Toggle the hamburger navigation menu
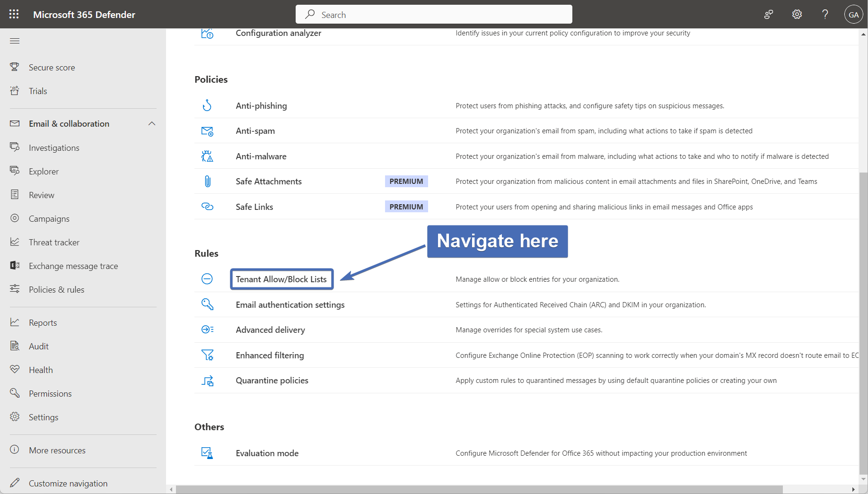The width and height of the screenshot is (868, 494). pyautogui.click(x=15, y=41)
